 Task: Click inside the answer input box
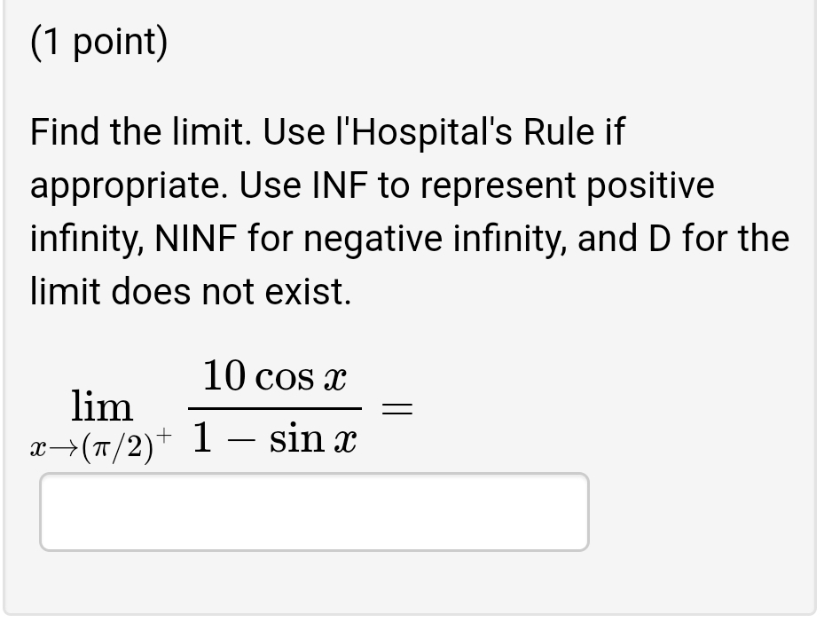tap(315, 511)
